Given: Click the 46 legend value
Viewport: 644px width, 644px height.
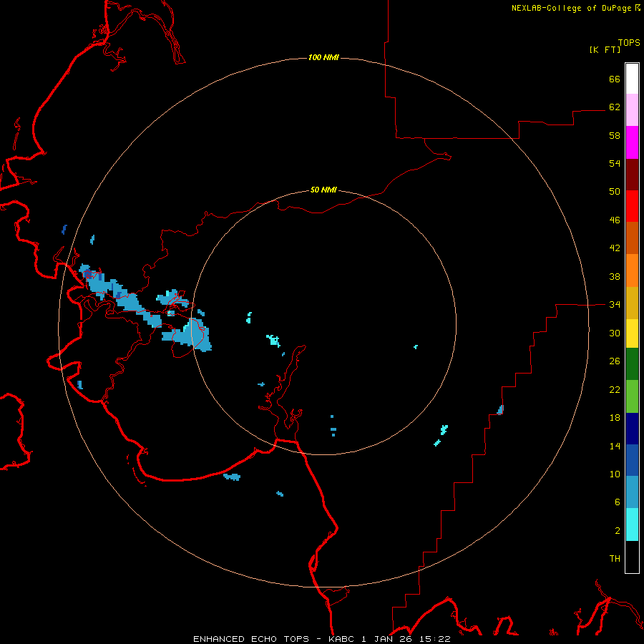Looking at the screenshot, I should point(615,220).
